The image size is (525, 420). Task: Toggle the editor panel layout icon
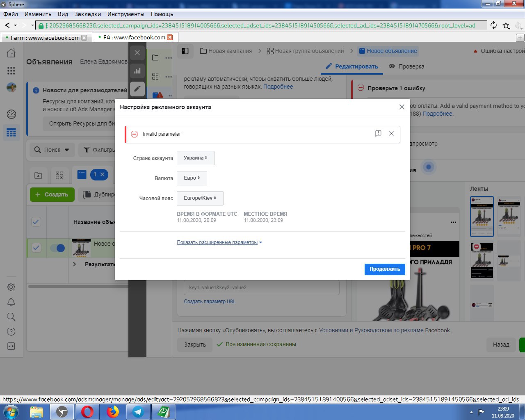(x=185, y=51)
